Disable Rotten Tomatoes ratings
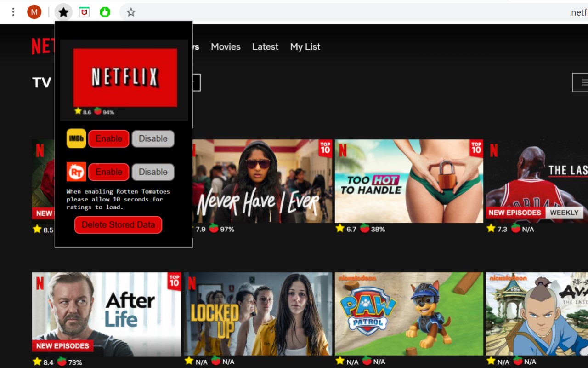The height and width of the screenshot is (368, 588). tap(153, 172)
